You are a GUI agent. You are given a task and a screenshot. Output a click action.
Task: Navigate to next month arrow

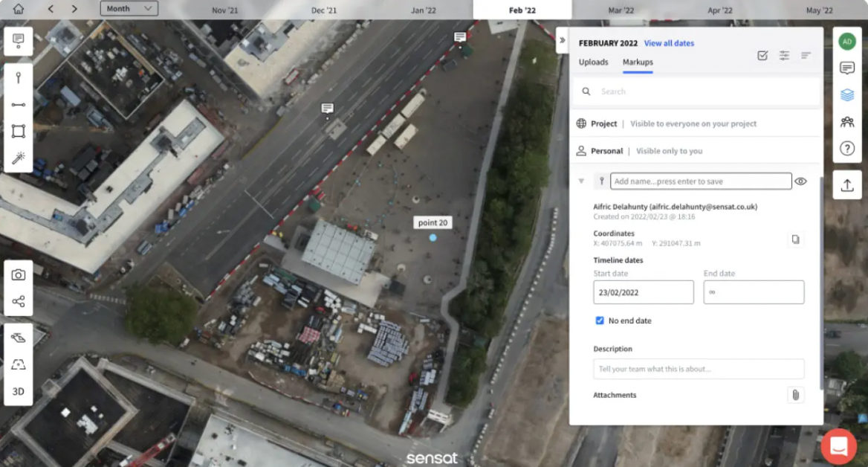[74, 9]
